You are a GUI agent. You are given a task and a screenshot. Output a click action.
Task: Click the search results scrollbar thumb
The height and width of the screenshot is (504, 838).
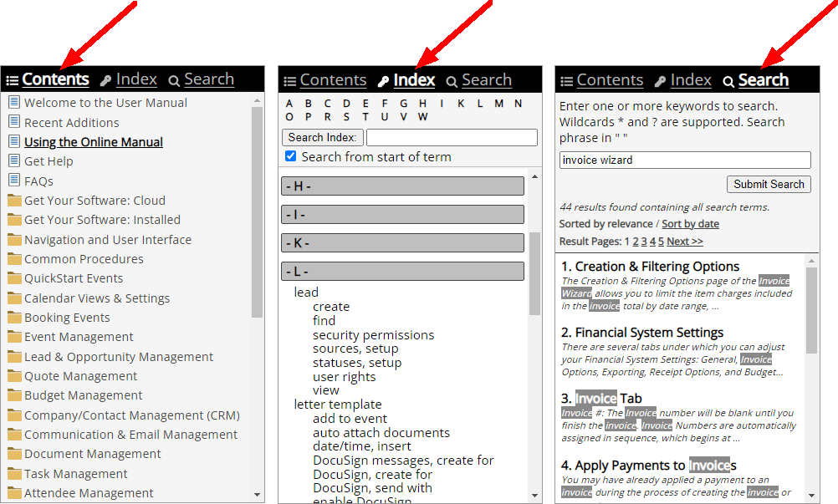point(811,311)
